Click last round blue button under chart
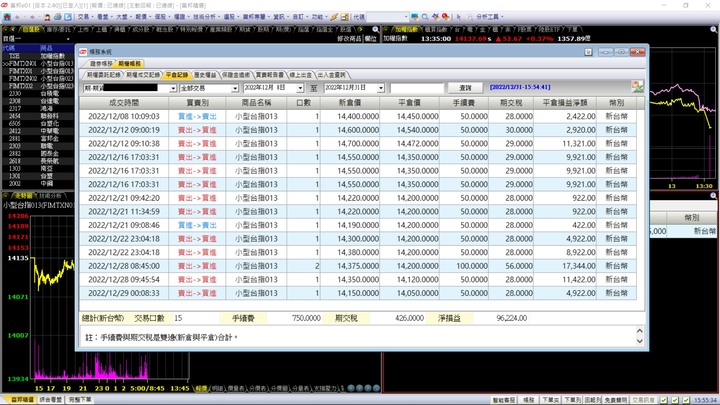The image size is (720, 405). point(376,388)
